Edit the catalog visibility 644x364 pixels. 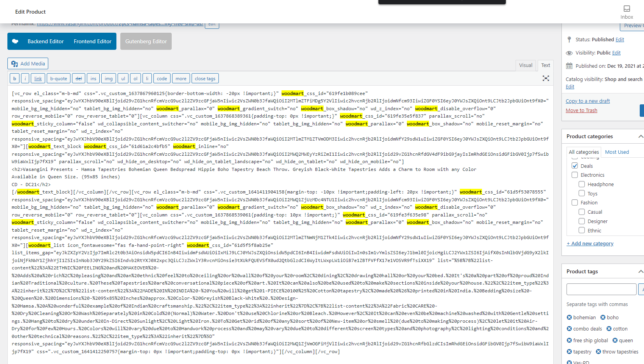[x=570, y=86]
